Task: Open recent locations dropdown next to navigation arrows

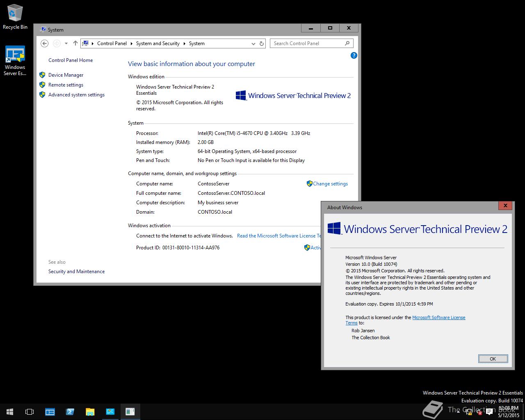Action: (66, 43)
